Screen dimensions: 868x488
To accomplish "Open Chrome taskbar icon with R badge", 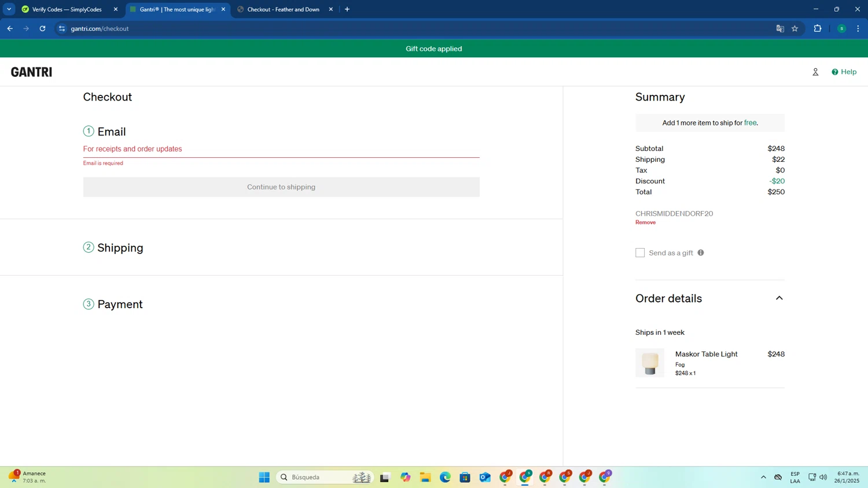I will [x=545, y=477].
